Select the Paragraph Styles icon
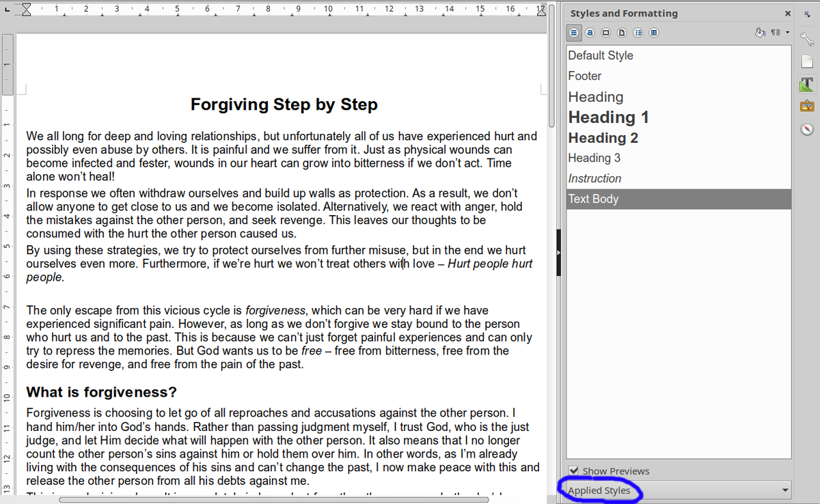The image size is (820, 504). 574,32
